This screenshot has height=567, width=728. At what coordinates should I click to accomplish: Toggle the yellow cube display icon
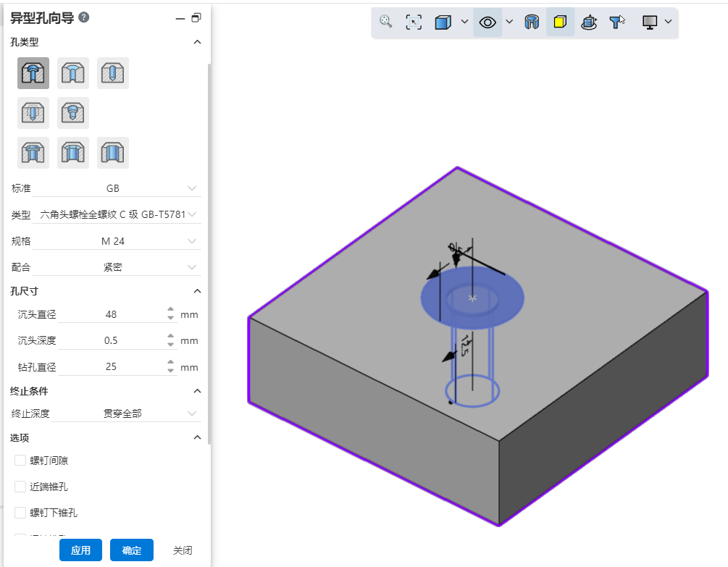pyautogui.click(x=560, y=22)
